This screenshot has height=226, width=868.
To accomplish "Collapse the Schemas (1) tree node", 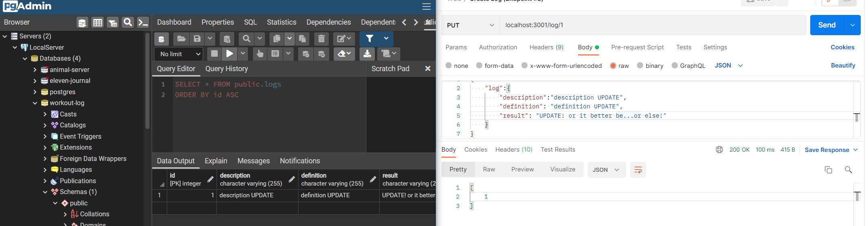I will coord(45,192).
